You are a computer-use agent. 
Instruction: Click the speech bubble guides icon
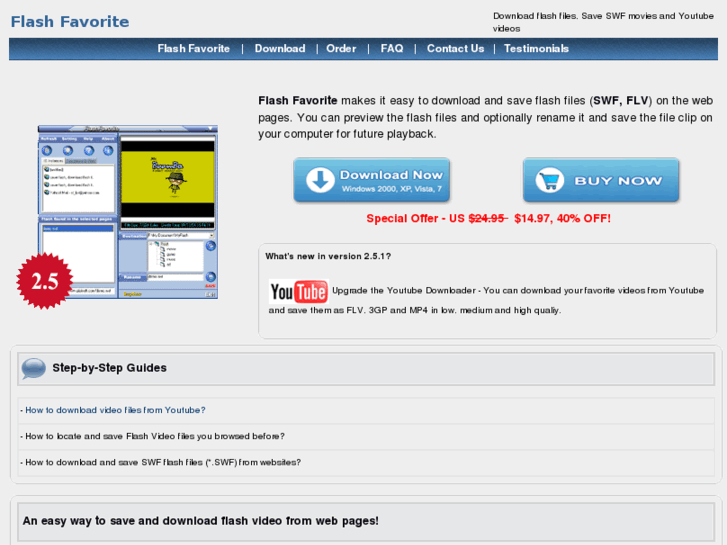[x=33, y=369]
